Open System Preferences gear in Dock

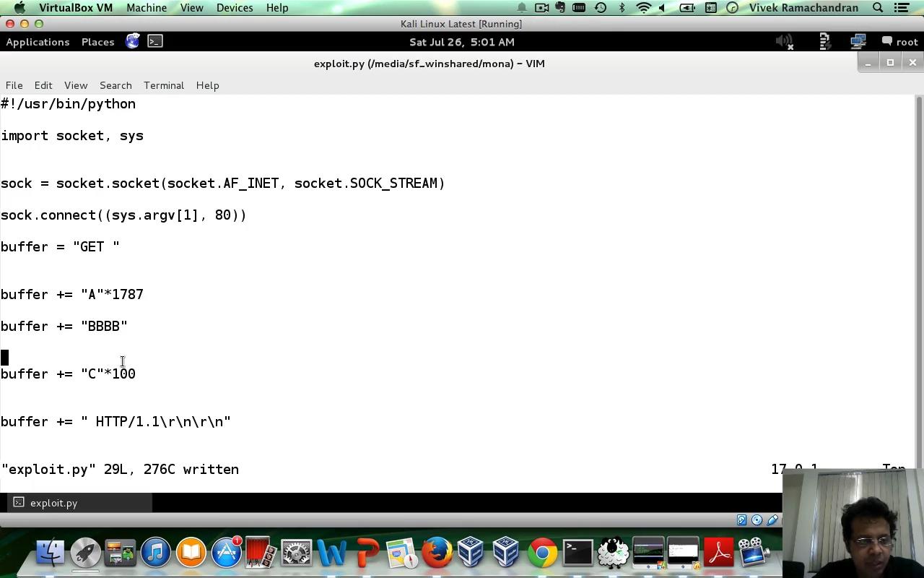click(x=296, y=553)
